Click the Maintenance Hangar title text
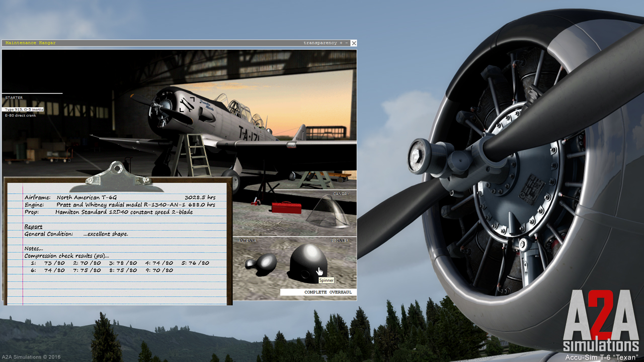644x362 pixels. 30,43
